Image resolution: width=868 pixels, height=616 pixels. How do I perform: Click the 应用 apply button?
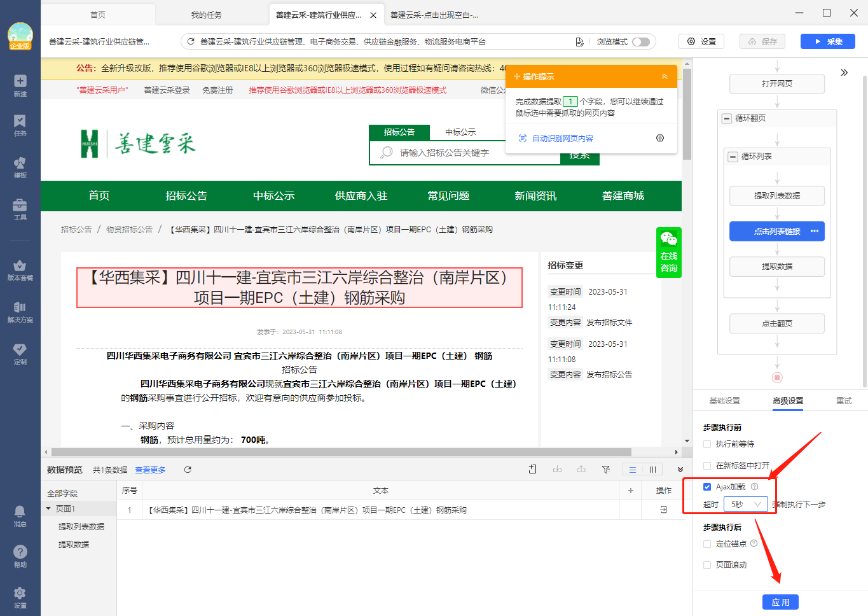coord(780,602)
